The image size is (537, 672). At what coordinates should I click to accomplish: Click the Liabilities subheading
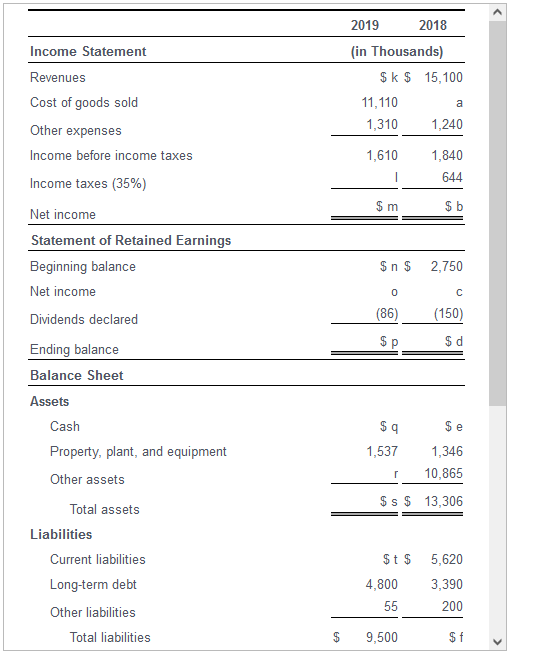(61, 534)
